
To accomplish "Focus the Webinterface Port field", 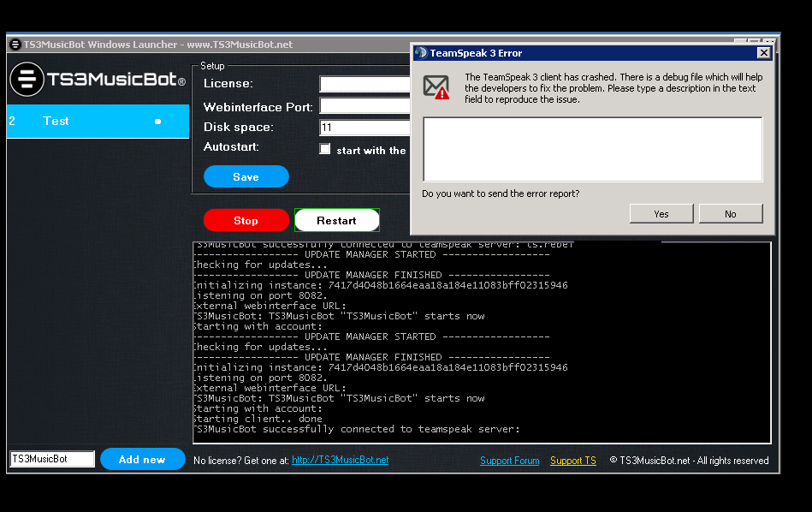I will point(365,105).
